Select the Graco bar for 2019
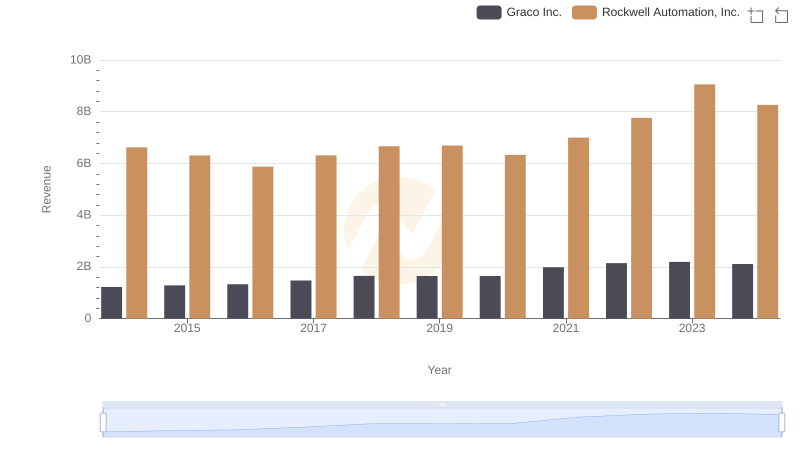This screenshot has width=800, height=461. [427, 297]
